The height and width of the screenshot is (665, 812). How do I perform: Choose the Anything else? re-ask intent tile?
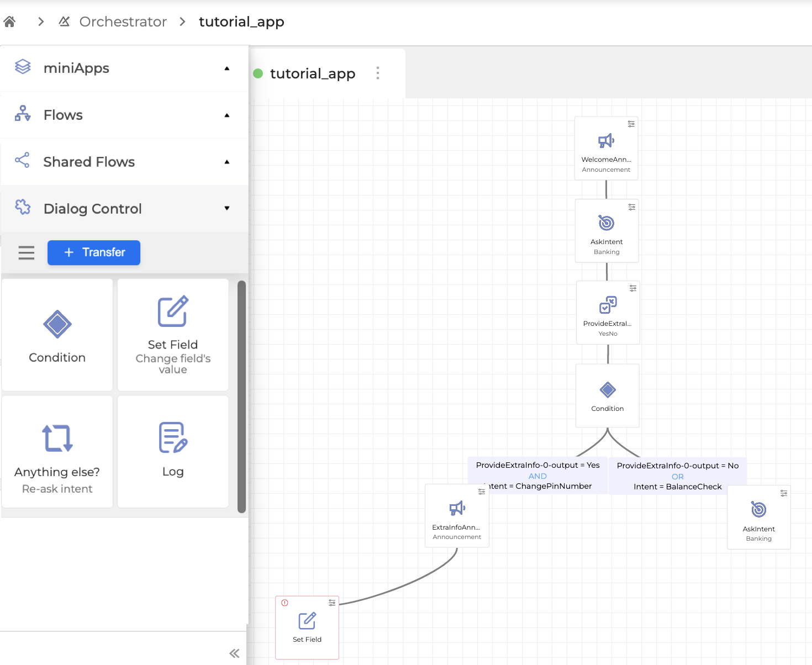[x=57, y=452]
